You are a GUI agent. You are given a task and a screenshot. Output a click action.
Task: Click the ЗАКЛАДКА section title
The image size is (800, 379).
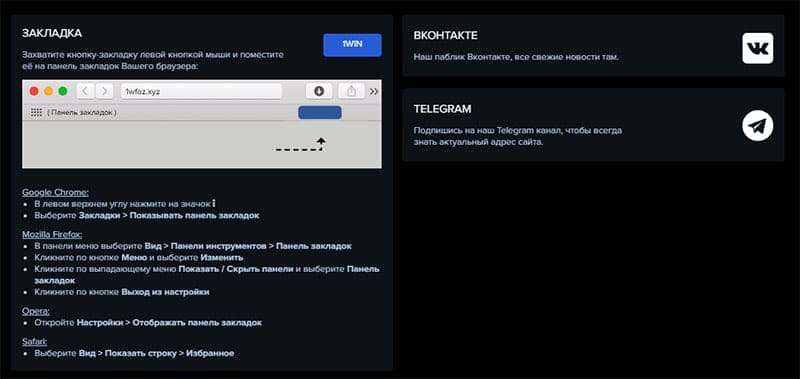click(52, 33)
